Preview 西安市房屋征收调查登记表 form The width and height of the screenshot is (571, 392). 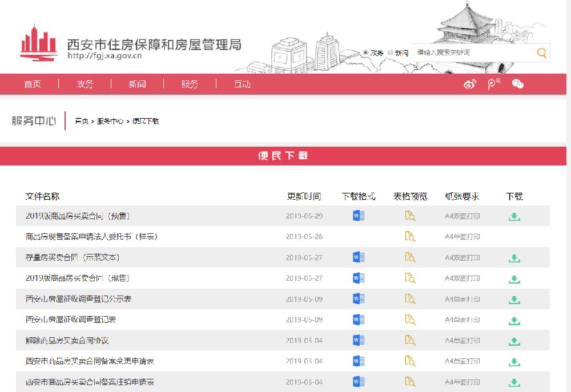coord(410,320)
